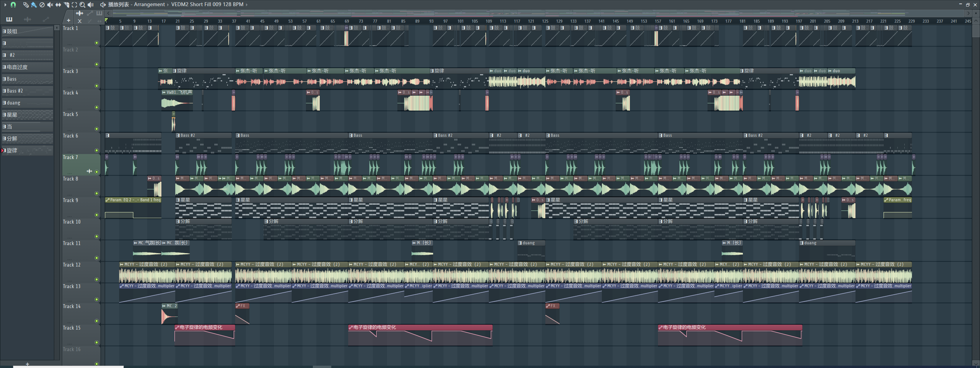Pick the Slice tool
This screenshot has width=980, height=368.
[x=66, y=5]
